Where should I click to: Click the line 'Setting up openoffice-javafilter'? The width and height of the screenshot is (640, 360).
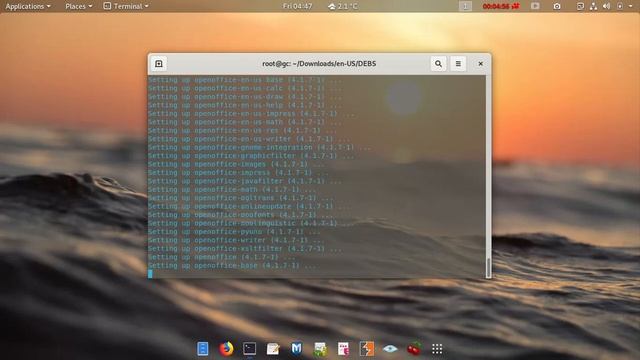[245, 181]
